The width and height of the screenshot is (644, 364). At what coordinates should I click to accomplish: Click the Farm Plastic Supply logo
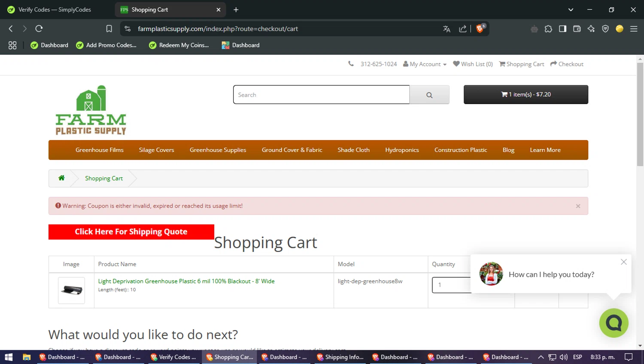tap(91, 110)
